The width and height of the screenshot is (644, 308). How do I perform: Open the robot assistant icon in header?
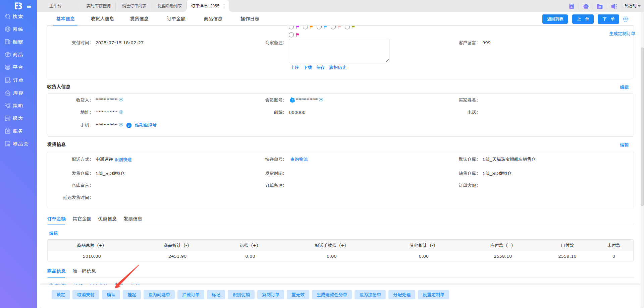pyautogui.click(x=586, y=6)
